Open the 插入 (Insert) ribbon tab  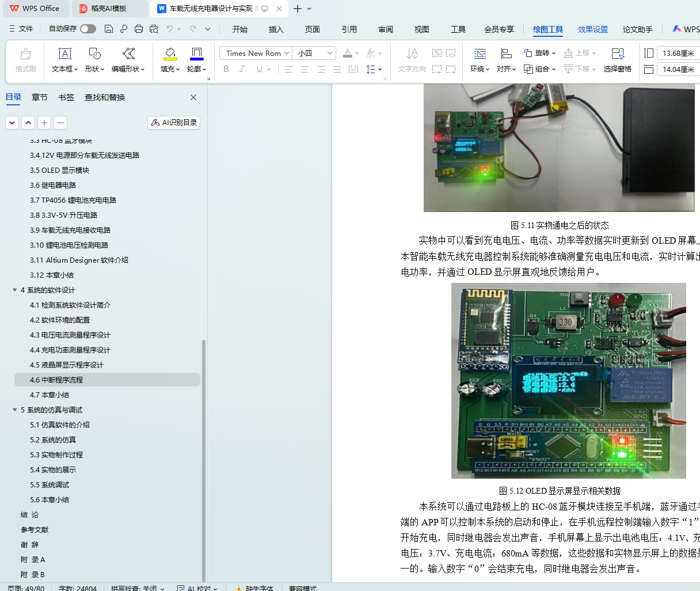(276, 29)
